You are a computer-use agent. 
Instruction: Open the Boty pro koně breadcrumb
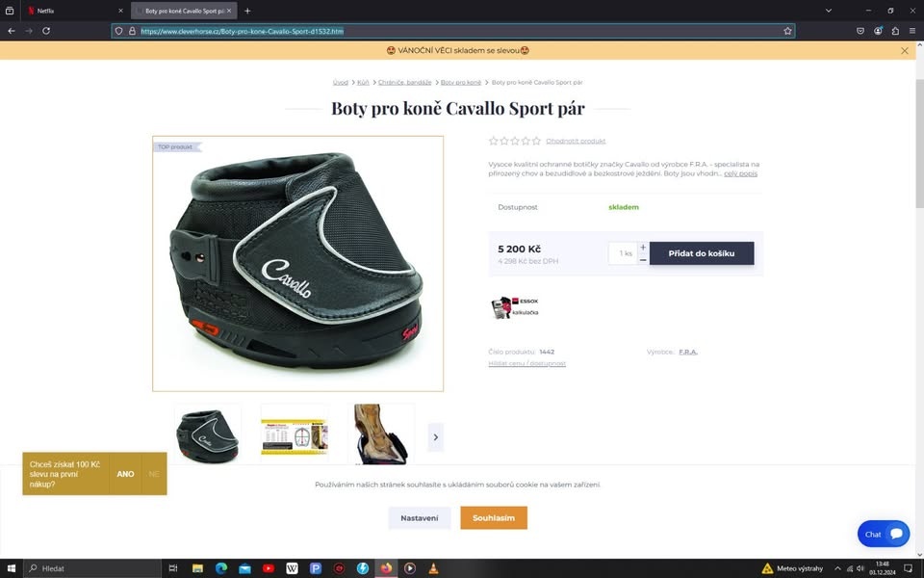[x=461, y=83]
